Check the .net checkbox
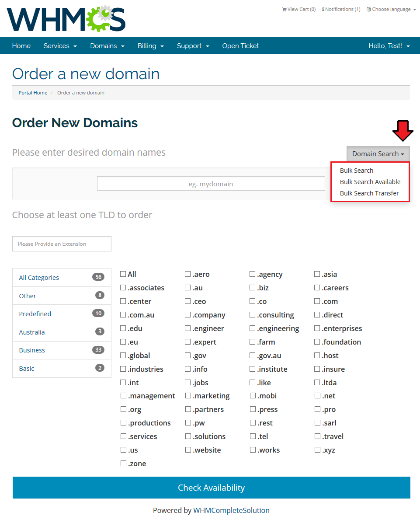This screenshot has height=523, width=420. tap(317, 396)
